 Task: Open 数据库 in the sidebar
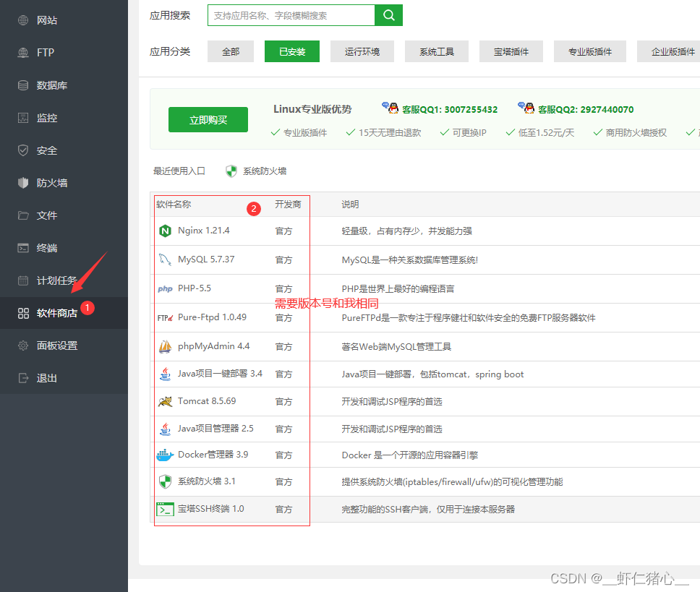coord(64,85)
